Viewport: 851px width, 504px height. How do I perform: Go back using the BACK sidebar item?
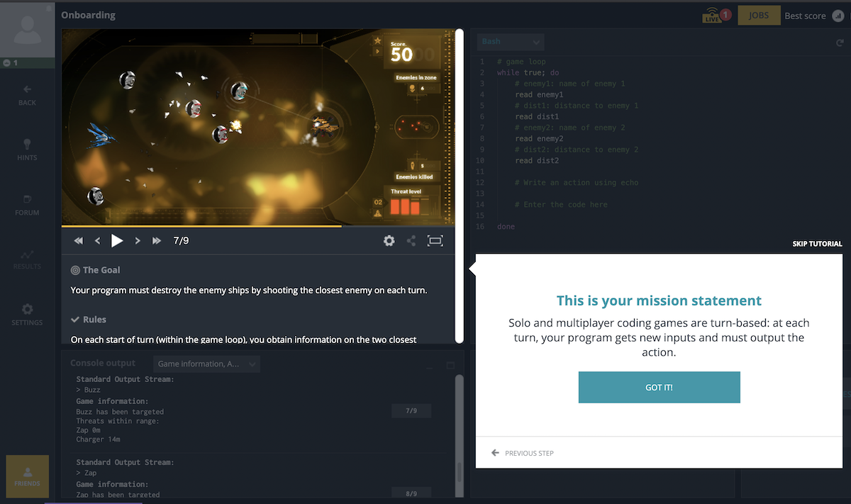click(x=27, y=95)
